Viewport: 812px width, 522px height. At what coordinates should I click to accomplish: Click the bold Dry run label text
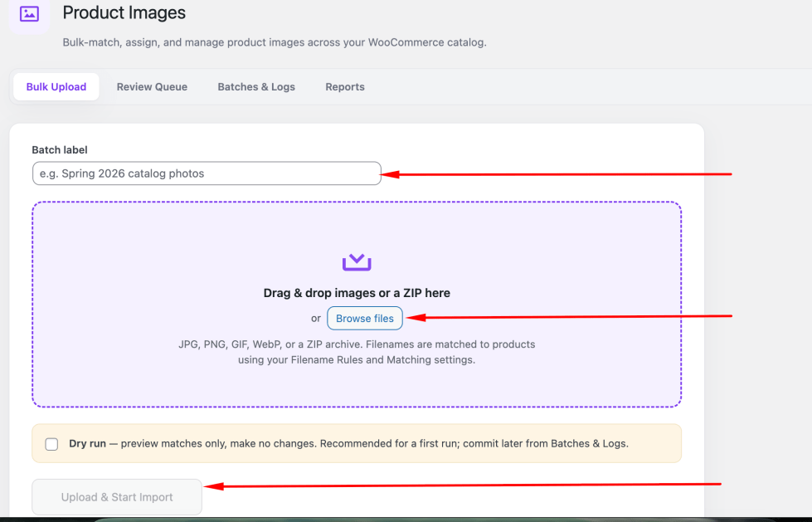88,444
